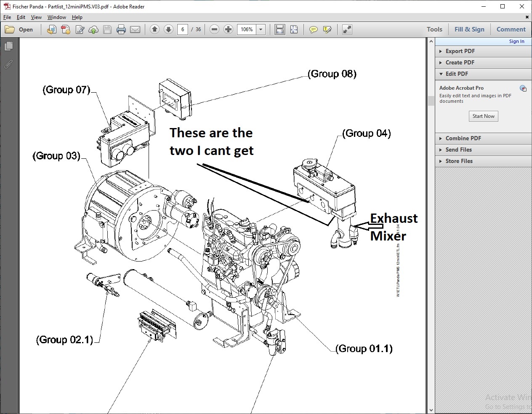Expand the Send Files section

(483, 150)
